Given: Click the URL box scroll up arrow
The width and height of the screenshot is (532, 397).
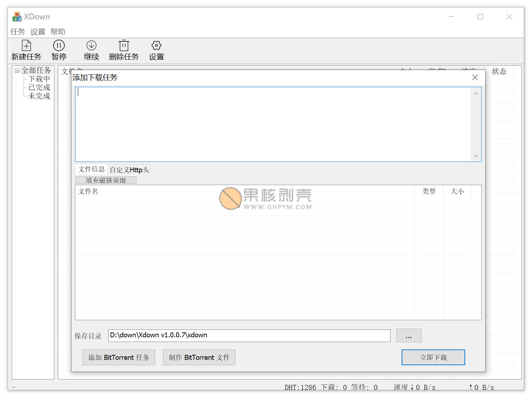Looking at the screenshot, I should pyautogui.click(x=476, y=94).
